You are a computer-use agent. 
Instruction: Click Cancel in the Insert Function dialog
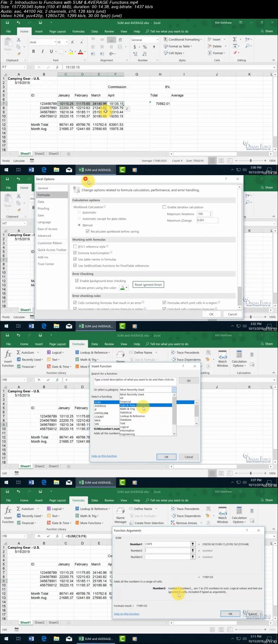189,457
